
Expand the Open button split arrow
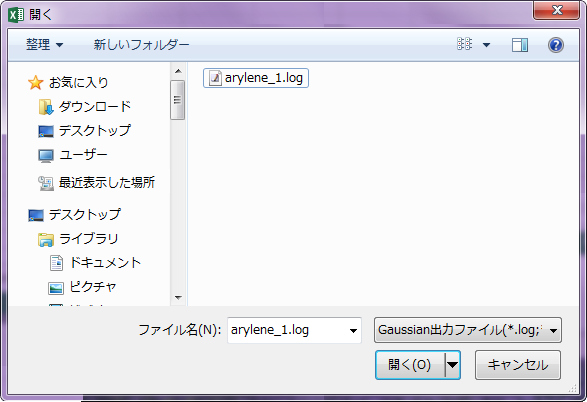[x=453, y=365]
